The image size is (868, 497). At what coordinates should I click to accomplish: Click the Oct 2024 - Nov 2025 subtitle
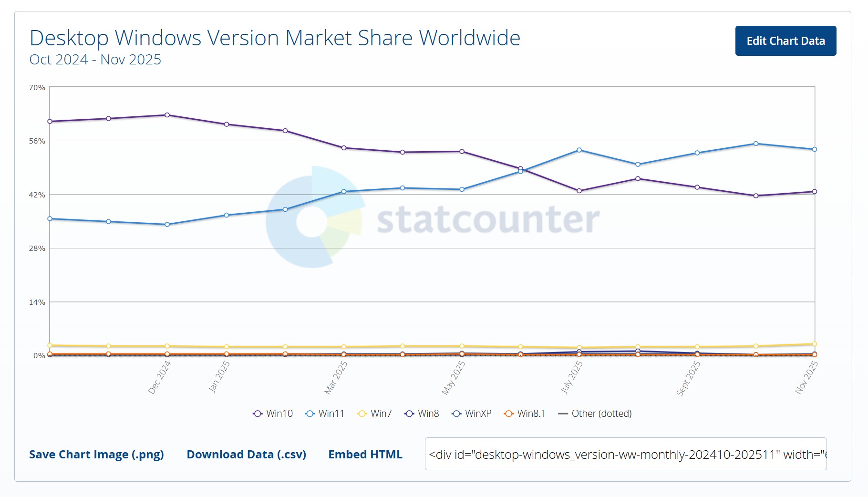point(95,59)
